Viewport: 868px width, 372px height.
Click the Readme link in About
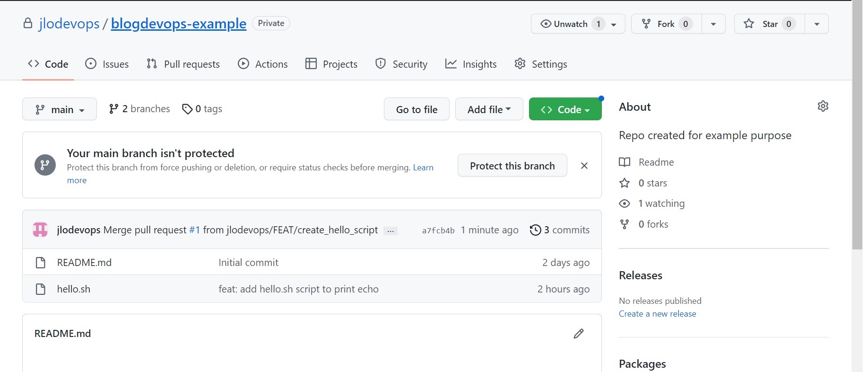click(x=656, y=162)
